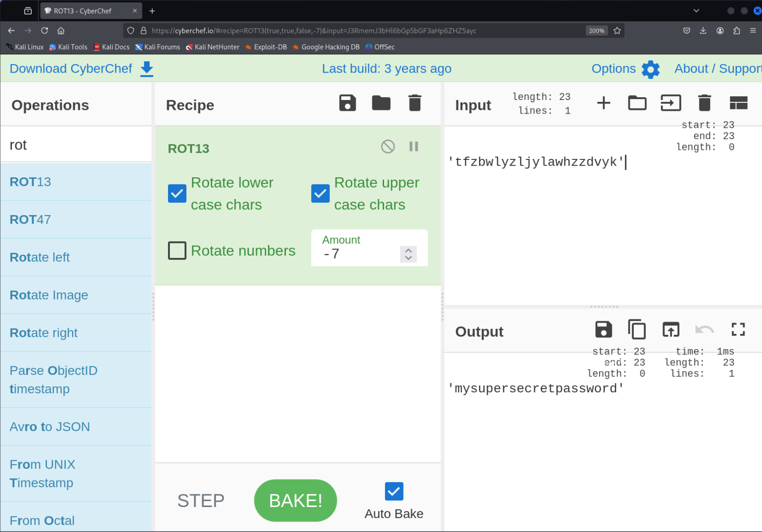Click the BAKE! button
Screen dimensions: 762x532
pyautogui.click(x=295, y=500)
